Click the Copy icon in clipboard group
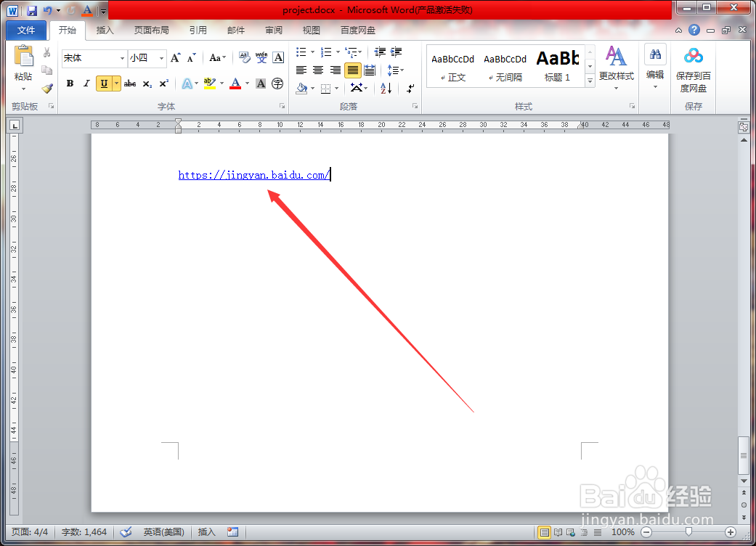 (x=46, y=70)
